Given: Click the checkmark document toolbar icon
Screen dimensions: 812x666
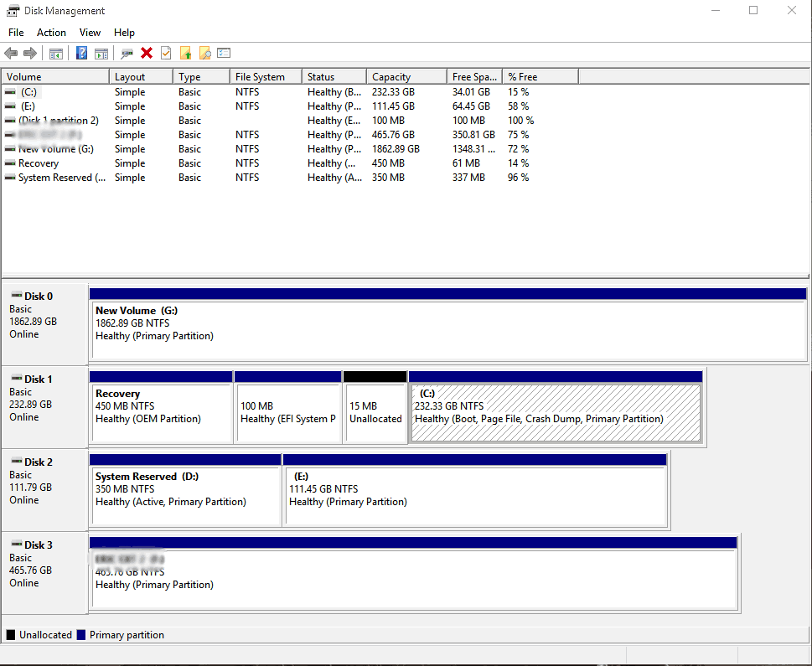Looking at the screenshot, I should pos(165,53).
